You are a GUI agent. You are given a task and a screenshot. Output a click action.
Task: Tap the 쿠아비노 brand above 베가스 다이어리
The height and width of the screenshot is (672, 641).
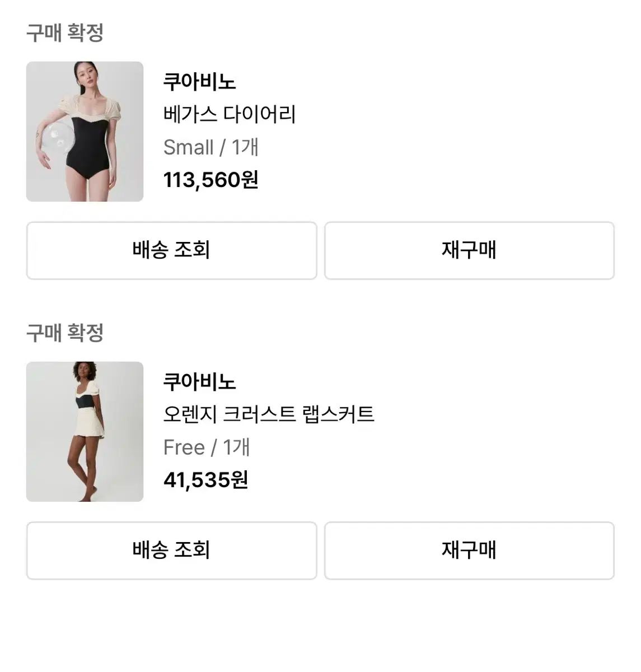click(x=199, y=82)
